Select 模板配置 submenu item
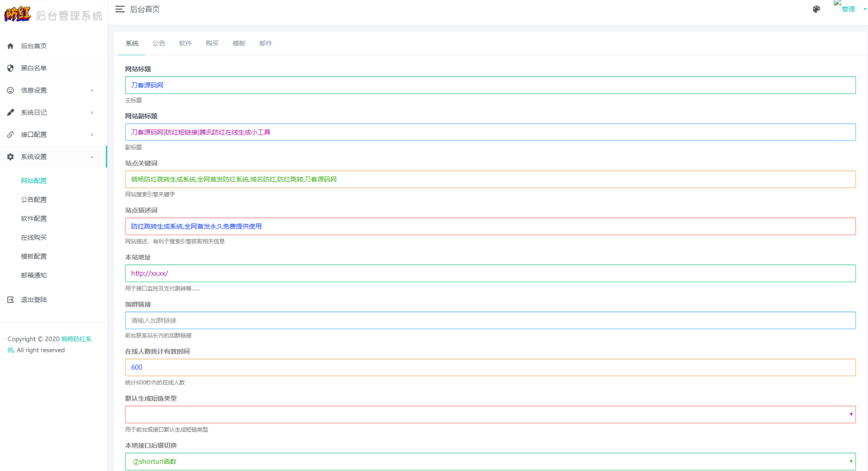Image resolution: width=868 pixels, height=471 pixels. tap(34, 257)
